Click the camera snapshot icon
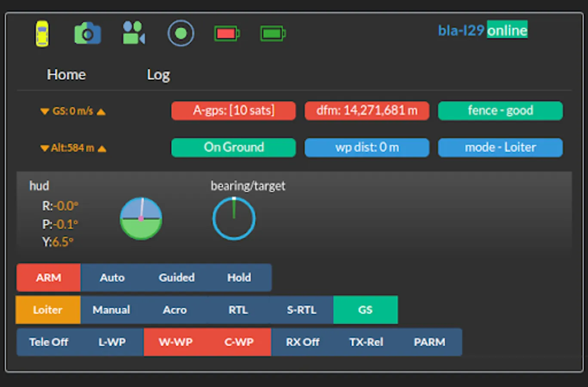588x387 pixels. coord(88,34)
